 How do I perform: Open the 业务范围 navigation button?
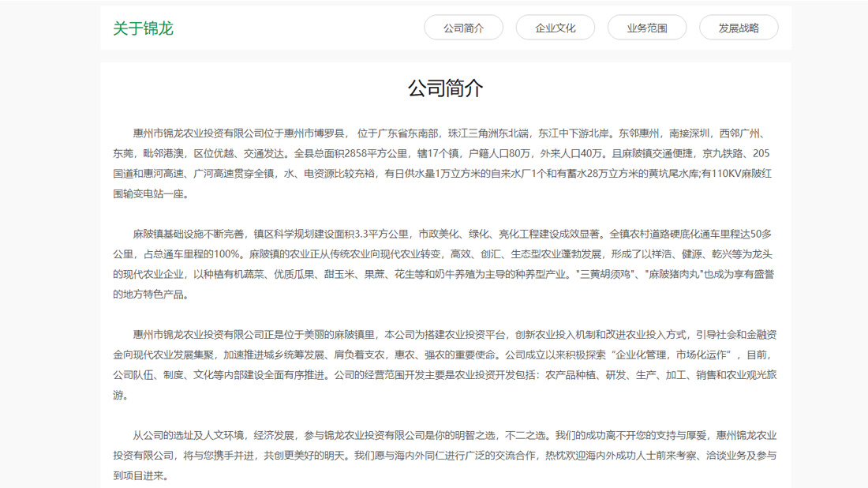pos(647,27)
